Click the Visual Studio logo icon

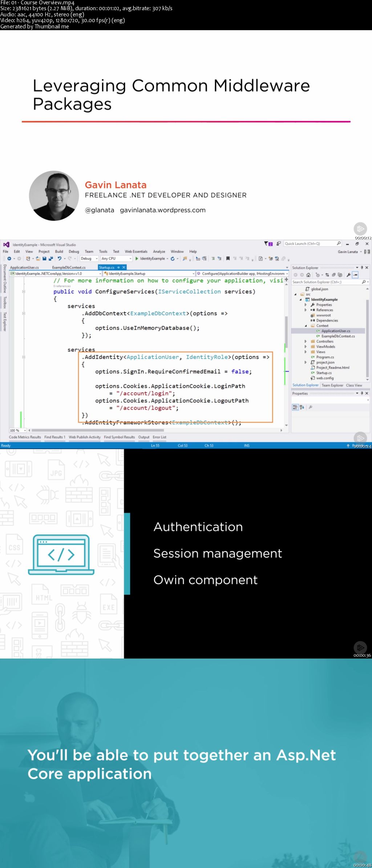(6, 245)
